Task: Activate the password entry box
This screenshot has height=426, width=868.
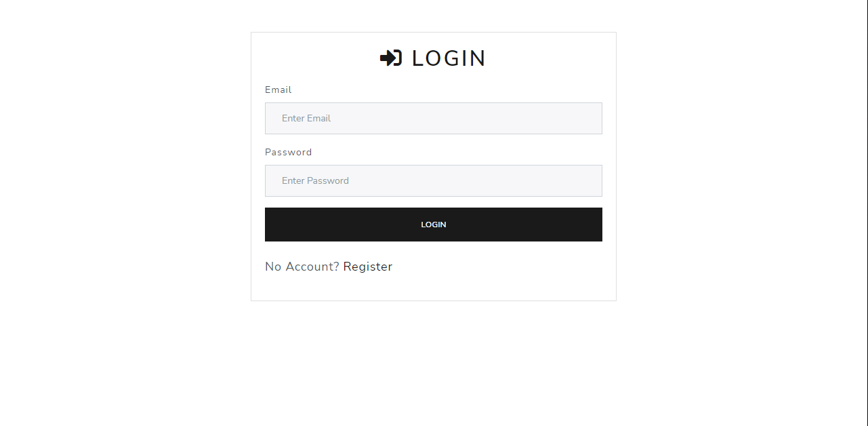Action: coord(433,180)
